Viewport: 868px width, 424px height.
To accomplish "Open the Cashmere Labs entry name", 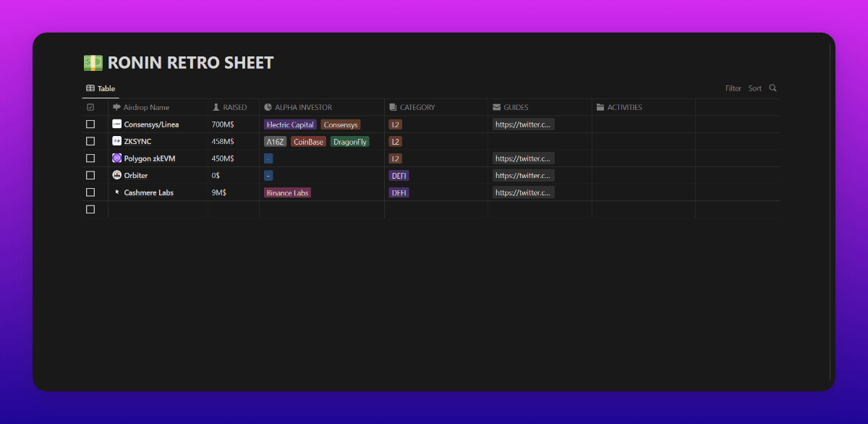I will 149,192.
